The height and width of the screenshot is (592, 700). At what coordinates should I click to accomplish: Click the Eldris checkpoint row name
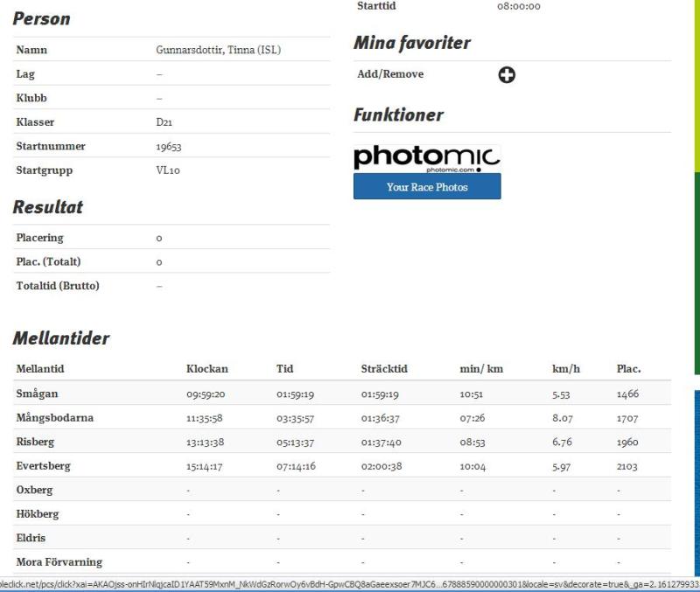[31, 538]
